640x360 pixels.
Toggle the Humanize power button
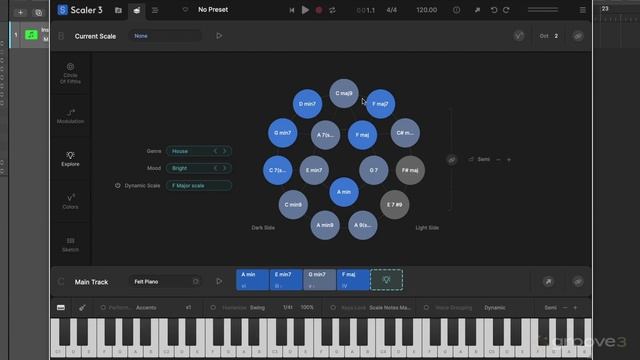tap(213, 308)
